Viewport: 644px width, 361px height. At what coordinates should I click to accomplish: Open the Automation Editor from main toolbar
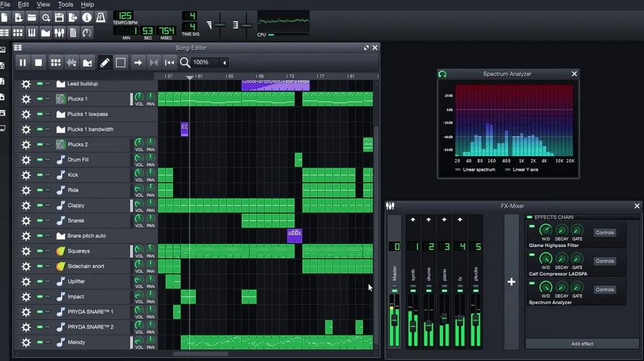[x=45, y=32]
